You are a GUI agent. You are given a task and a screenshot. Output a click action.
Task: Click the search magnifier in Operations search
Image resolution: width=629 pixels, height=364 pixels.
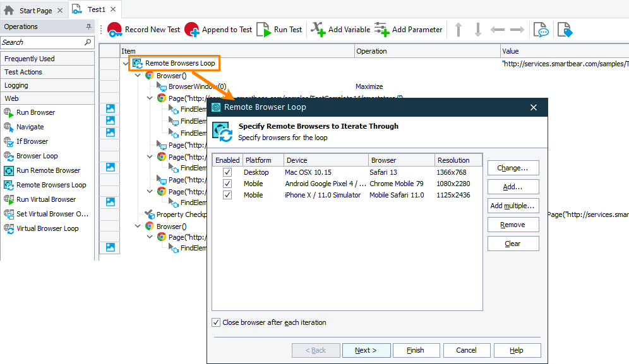(88, 42)
